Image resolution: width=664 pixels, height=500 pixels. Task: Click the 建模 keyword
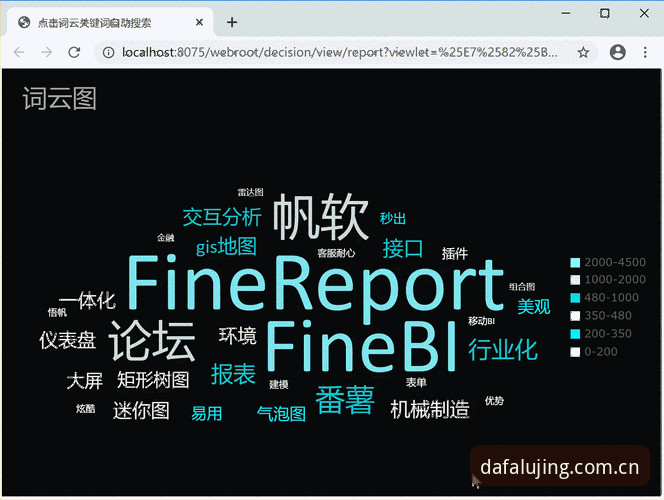[279, 384]
